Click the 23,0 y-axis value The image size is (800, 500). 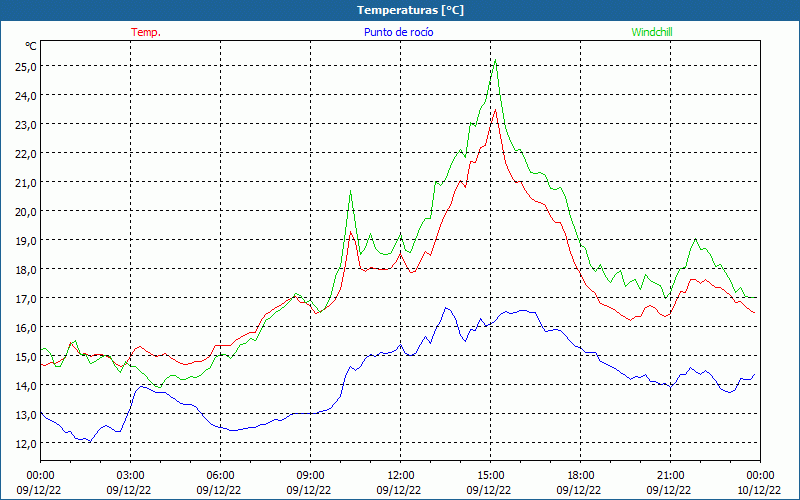point(26,124)
